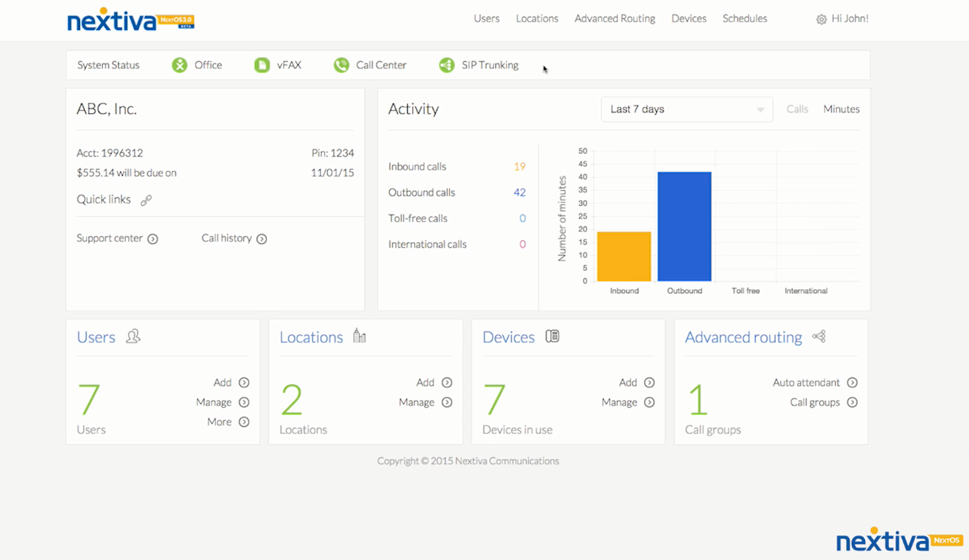Open the Last 7 days dropdown
This screenshot has width=969, height=560.
click(x=686, y=109)
